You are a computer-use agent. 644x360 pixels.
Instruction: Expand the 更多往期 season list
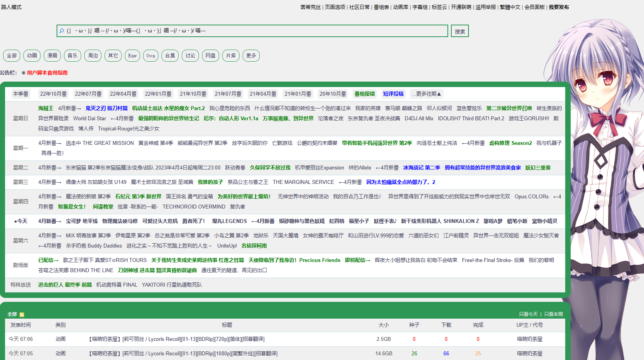click(x=426, y=94)
